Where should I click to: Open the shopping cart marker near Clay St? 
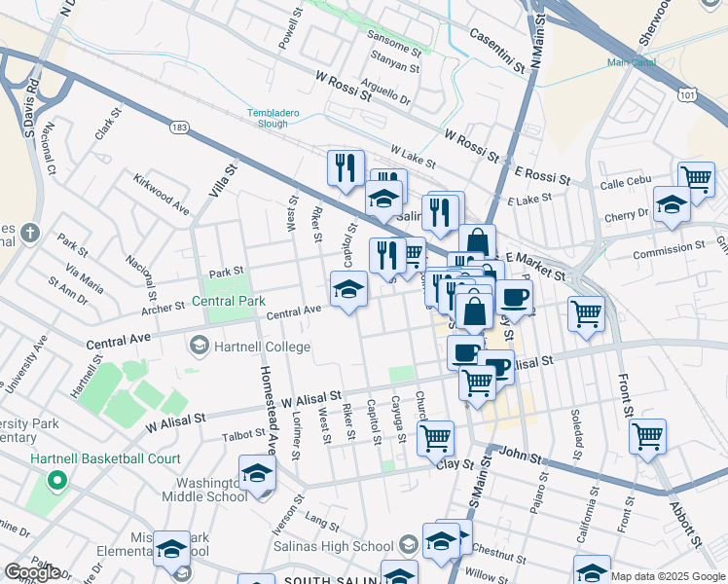coord(435,438)
